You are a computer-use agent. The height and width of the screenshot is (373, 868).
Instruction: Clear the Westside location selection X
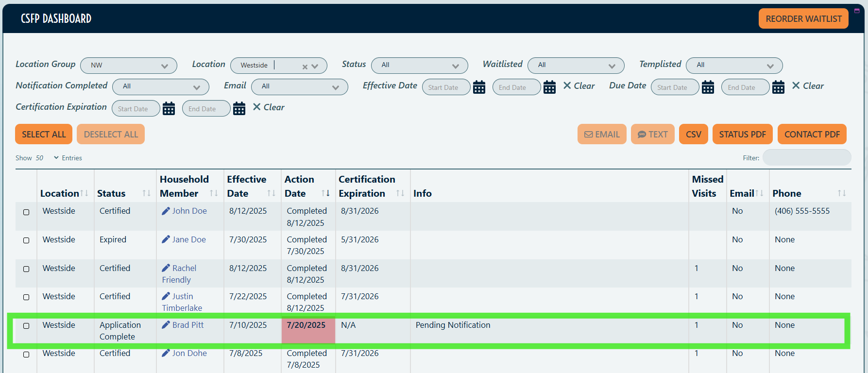305,67
